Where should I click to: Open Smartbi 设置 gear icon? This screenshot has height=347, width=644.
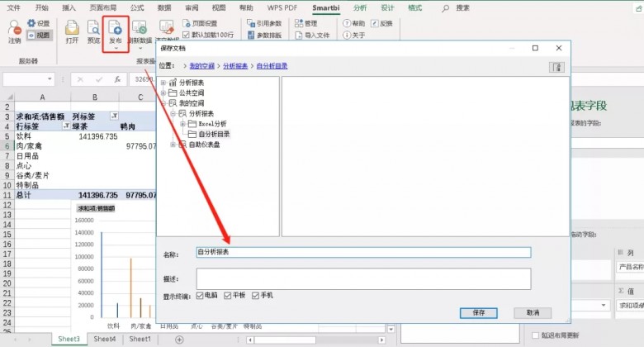coord(31,23)
